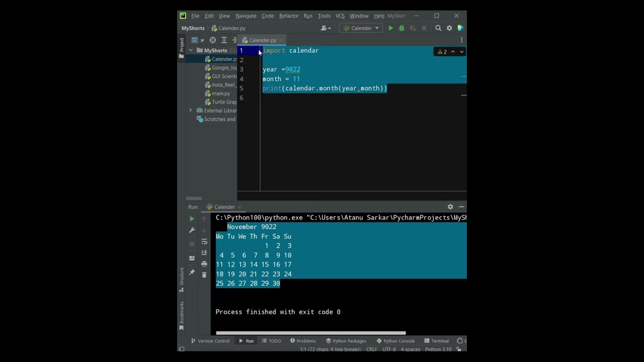Select the Insta_Reel_ file in project tree
The height and width of the screenshot is (362, 644).
[220, 85]
